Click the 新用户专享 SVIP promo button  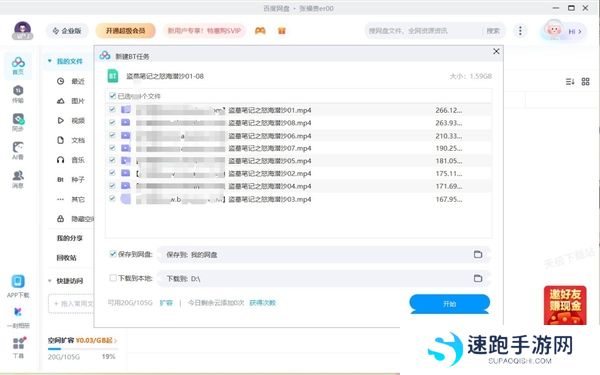tap(204, 31)
